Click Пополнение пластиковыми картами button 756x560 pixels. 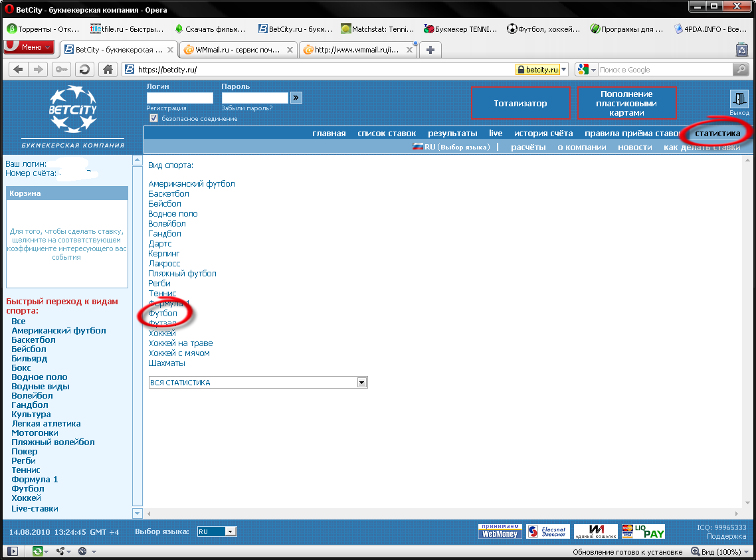click(x=626, y=103)
